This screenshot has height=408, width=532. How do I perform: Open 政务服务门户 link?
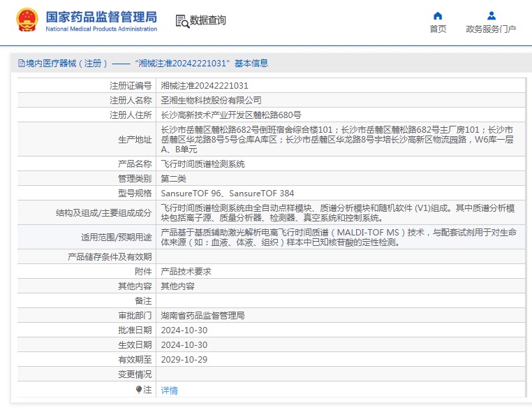point(491,29)
